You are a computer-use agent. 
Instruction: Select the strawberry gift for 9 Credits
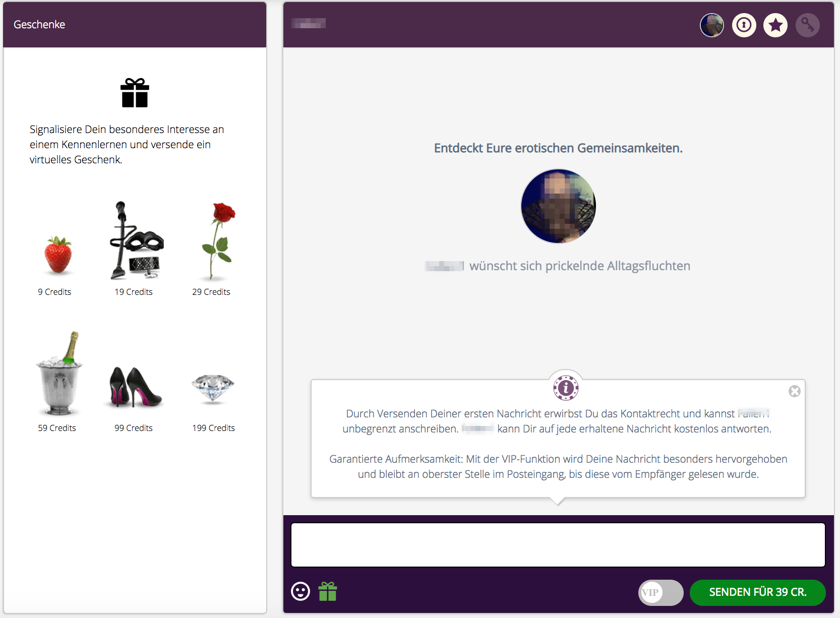click(57, 256)
